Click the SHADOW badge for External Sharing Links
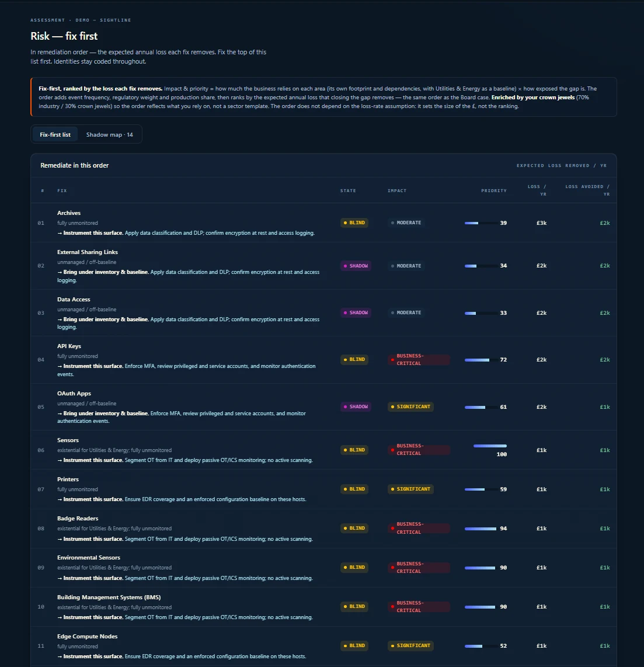The width and height of the screenshot is (644, 667). (356, 266)
